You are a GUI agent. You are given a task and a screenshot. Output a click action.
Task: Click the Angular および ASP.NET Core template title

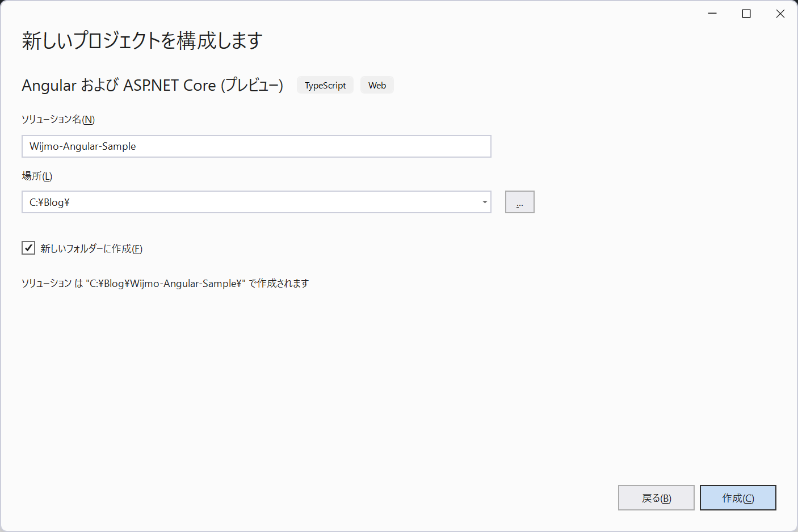pyautogui.click(x=152, y=85)
